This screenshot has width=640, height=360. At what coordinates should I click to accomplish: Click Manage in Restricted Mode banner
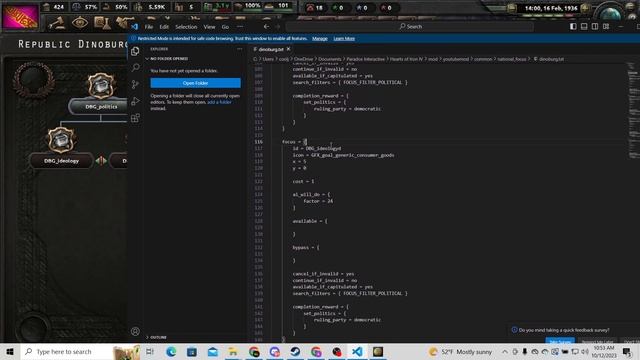(320, 38)
